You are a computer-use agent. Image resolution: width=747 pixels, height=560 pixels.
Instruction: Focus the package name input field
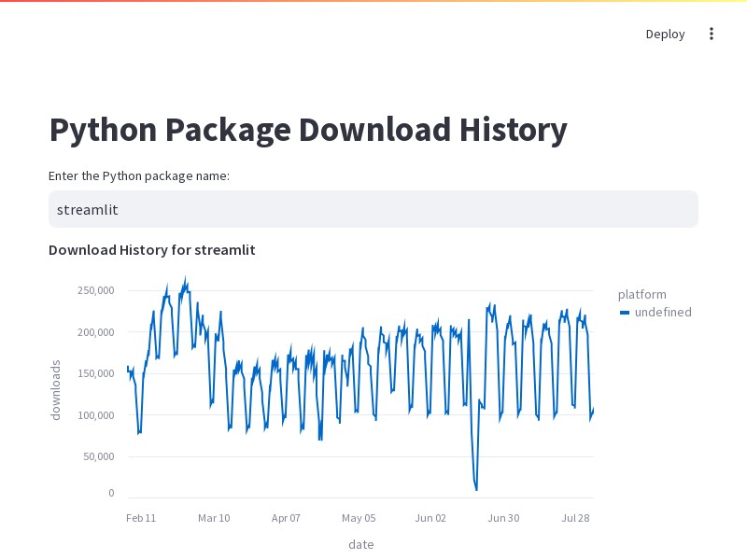[x=373, y=209]
